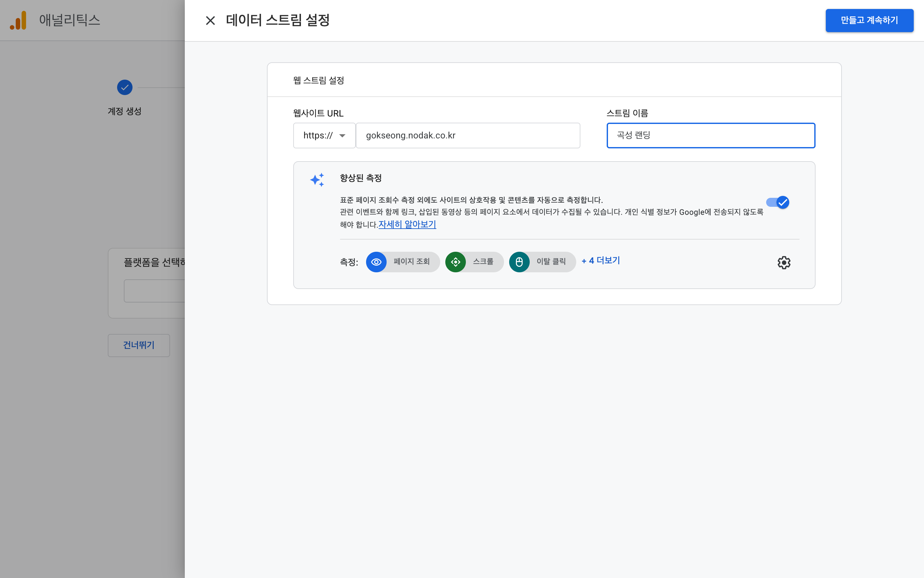Click the enhanced measurement sparkle icon
Screen dimensions: 924x578
coord(317,180)
